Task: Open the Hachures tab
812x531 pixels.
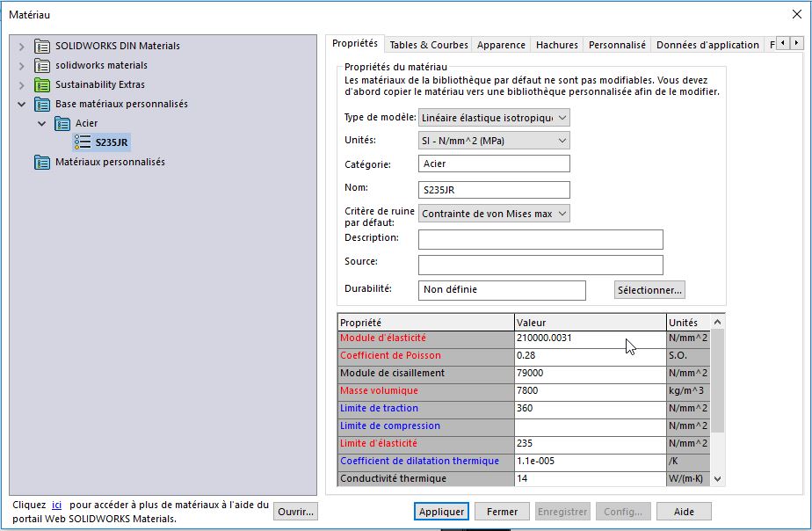Action: coord(556,45)
